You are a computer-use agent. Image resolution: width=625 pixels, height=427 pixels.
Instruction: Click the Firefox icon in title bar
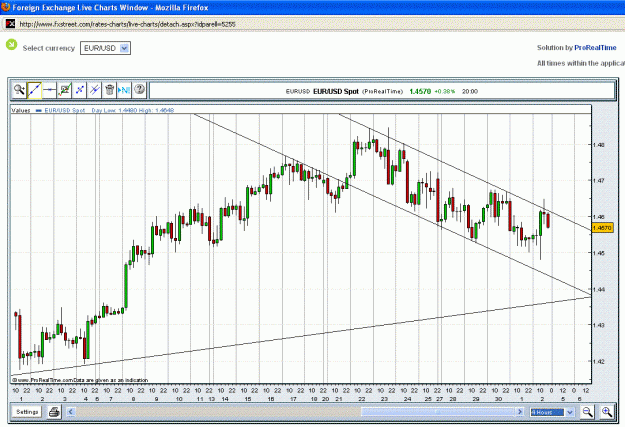pos(6,7)
